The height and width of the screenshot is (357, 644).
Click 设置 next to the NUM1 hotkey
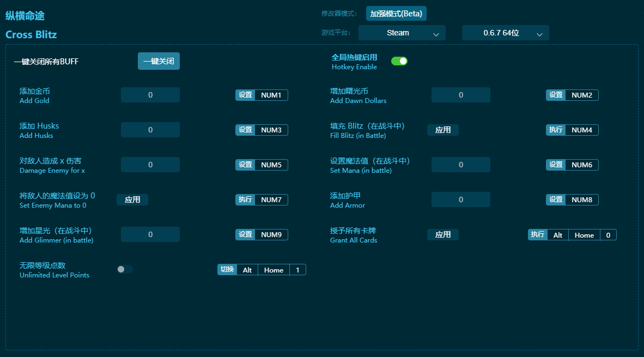tap(245, 95)
